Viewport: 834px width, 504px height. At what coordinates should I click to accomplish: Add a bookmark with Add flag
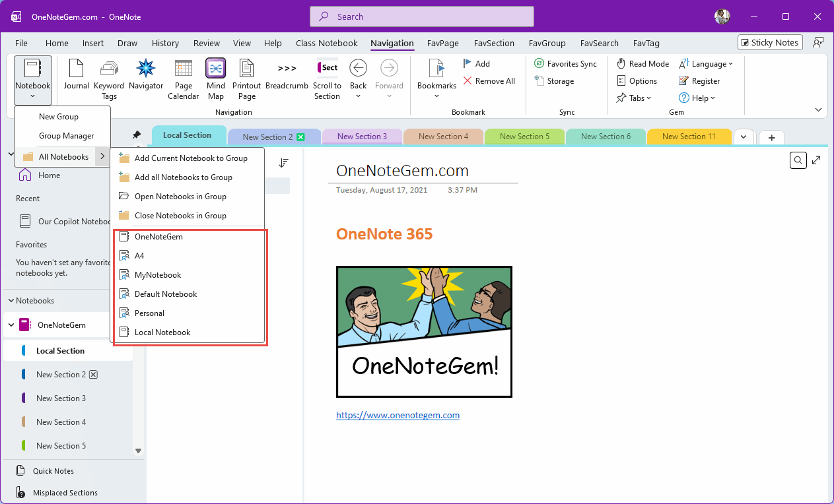(x=476, y=64)
